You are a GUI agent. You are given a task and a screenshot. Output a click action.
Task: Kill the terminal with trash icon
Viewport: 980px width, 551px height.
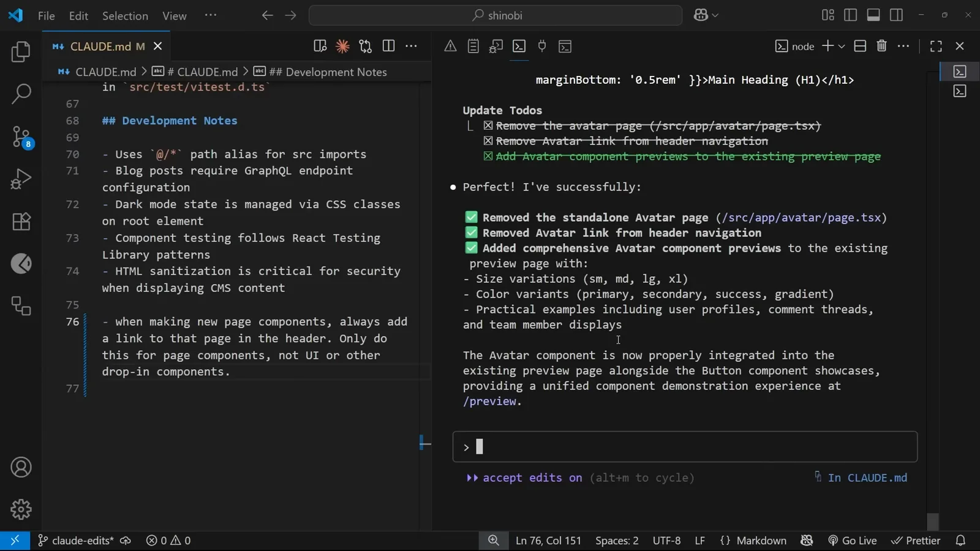pyautogui.click(x=881, y=46)
